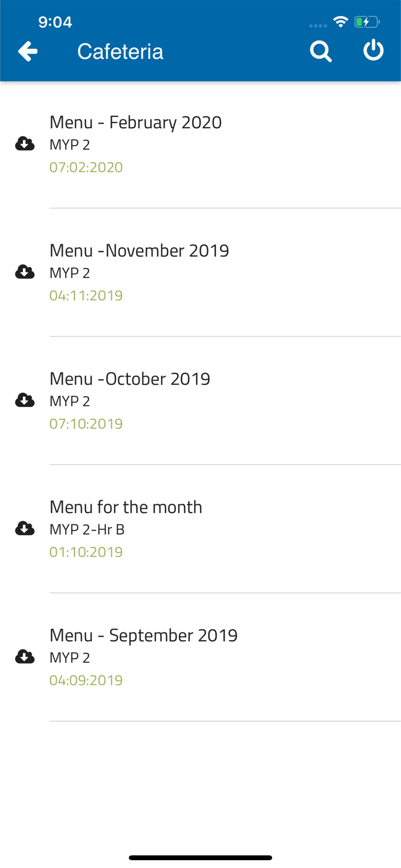This screenshot has width=401, height=868.
Task: Download the October 2019 menu file
Action: click(25, 400)
